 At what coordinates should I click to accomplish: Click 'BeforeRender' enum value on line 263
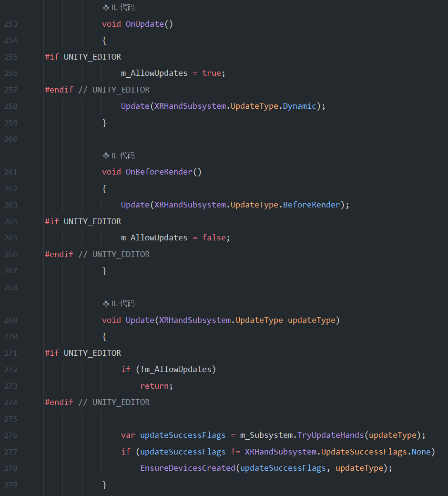click(x=311, y=205)
